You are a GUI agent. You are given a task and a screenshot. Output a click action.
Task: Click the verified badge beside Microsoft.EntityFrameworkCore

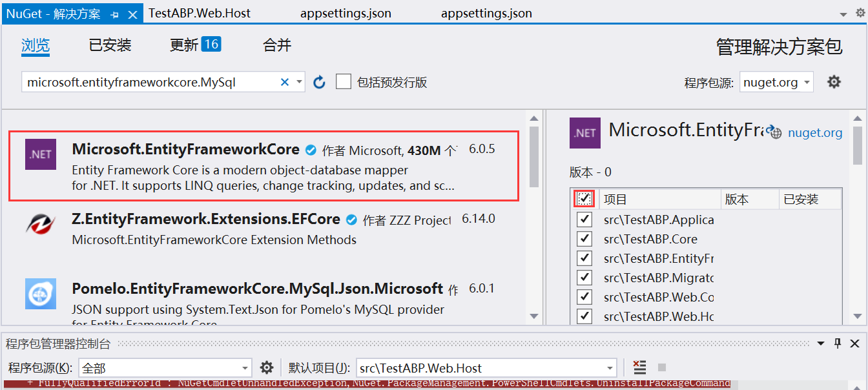tap(311, 150)
